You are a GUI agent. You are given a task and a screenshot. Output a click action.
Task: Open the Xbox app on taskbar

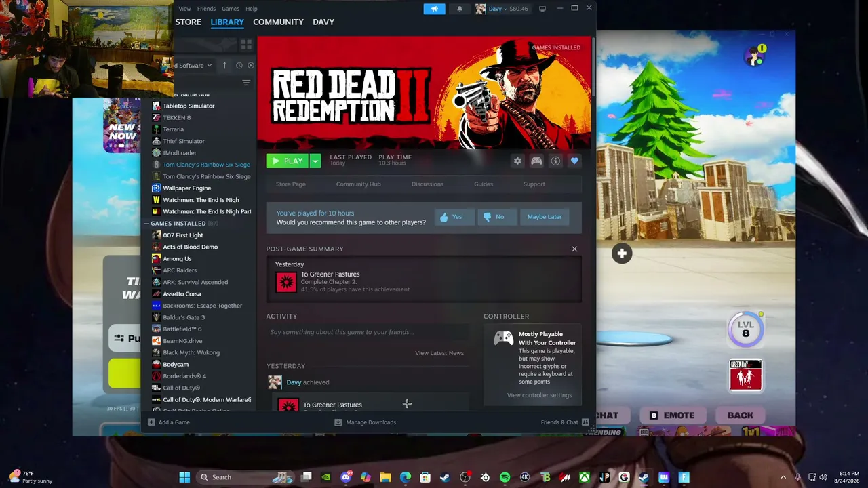point(584,477)
